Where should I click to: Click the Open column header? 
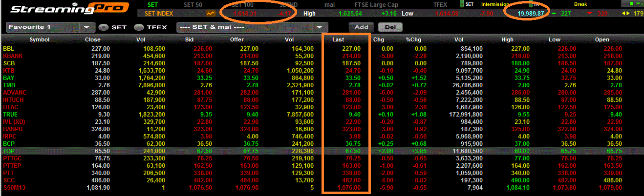coord(602,39)
